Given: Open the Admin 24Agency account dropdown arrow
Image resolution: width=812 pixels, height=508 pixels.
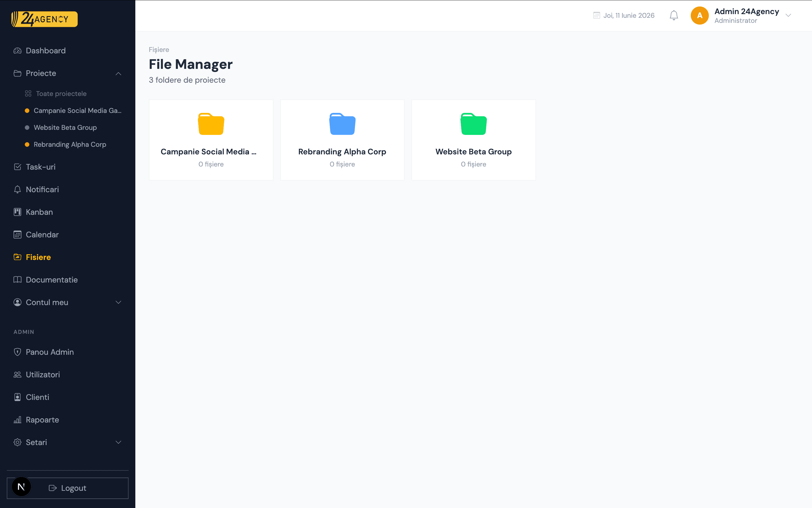Looking at the screenshot, I should [789, 16].
